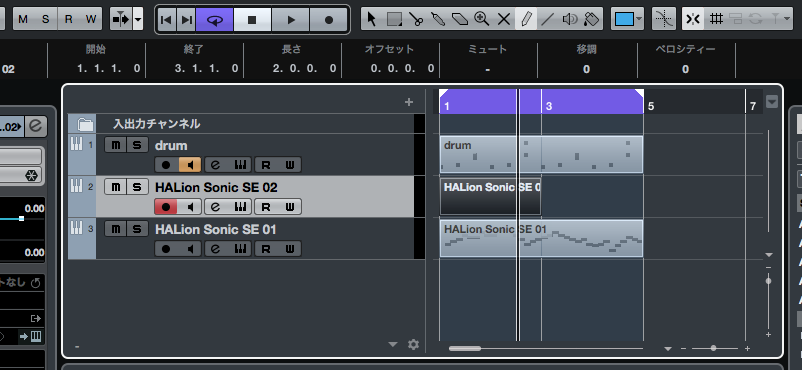The height and width of the screenshot is (370, 802).
Task: Open drum track instrument keyboard icon
Action: click(239, 165)
